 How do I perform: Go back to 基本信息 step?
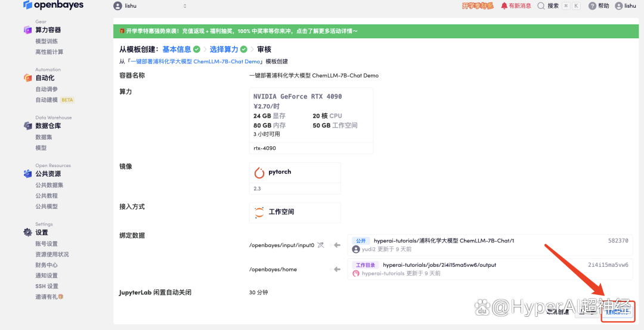click(x=177, y=50)
